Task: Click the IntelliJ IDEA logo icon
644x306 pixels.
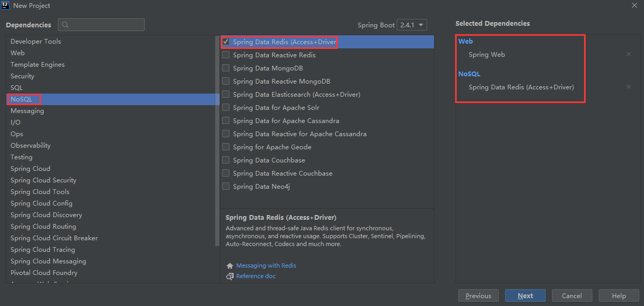Action: point(6,5)
